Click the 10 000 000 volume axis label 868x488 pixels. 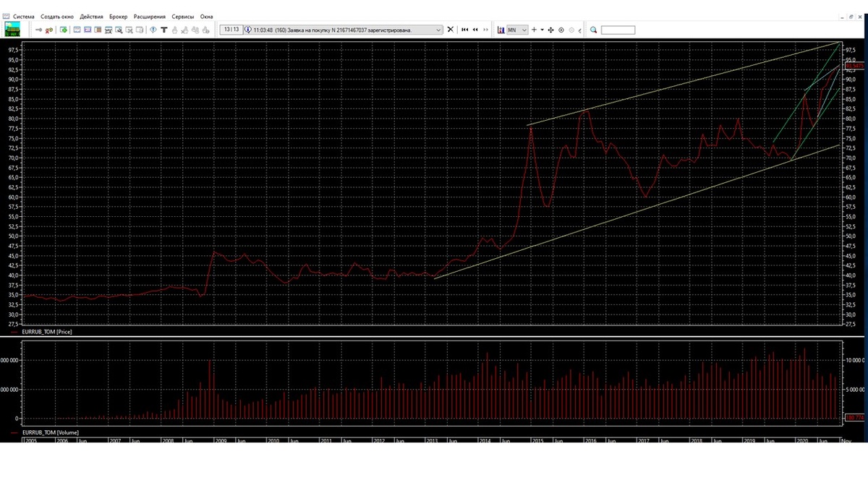click(854, 359)
